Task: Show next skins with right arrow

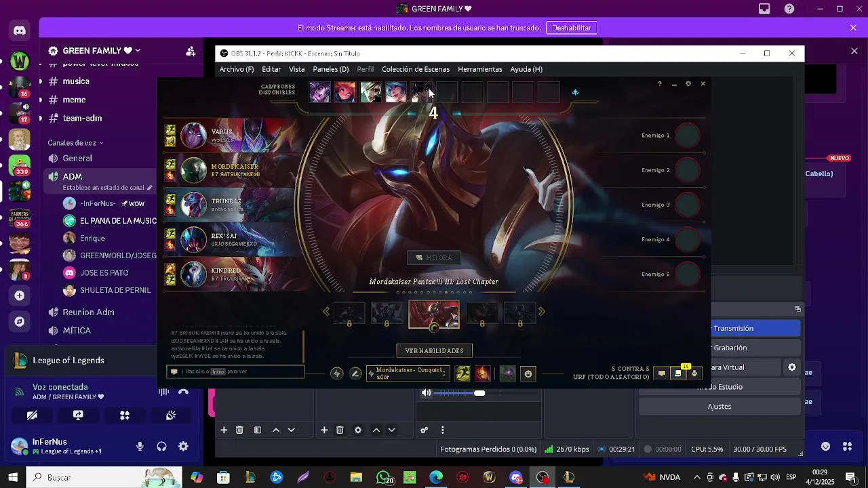Action: pyautogui.click(x=541, y=312)
